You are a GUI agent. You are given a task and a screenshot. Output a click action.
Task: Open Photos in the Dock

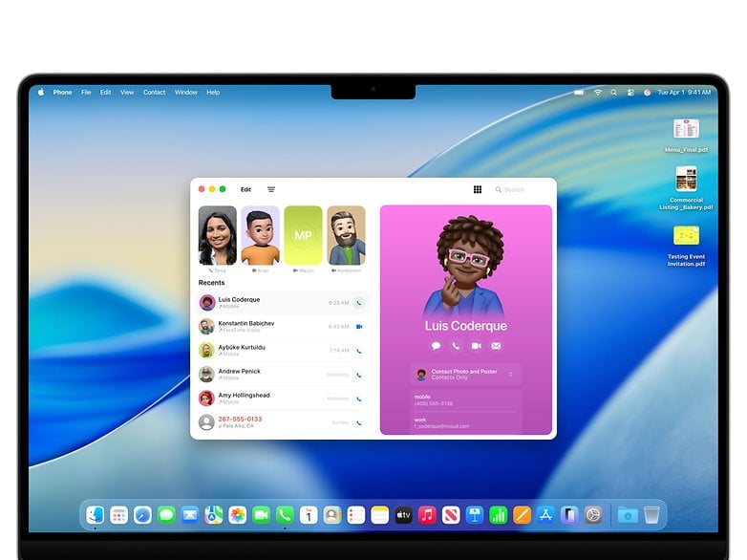pyautogui.click(x=237, y=515)
